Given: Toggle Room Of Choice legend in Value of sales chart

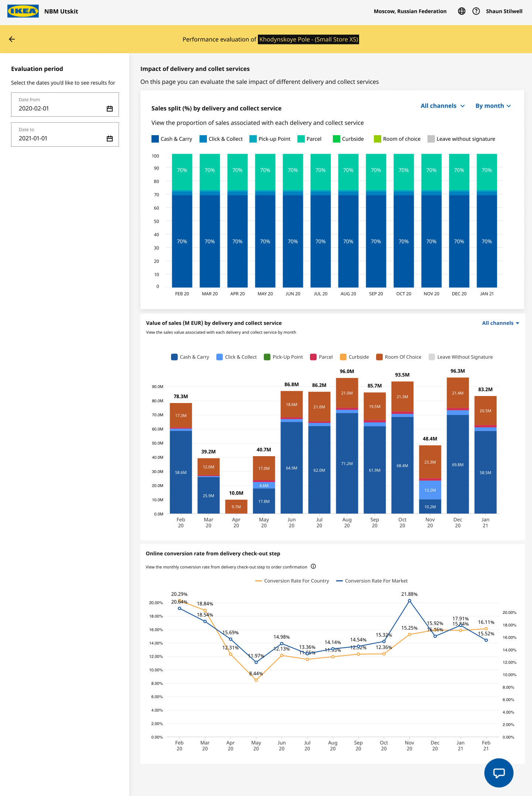Looking at the screenshot, I should click(399, 357).
